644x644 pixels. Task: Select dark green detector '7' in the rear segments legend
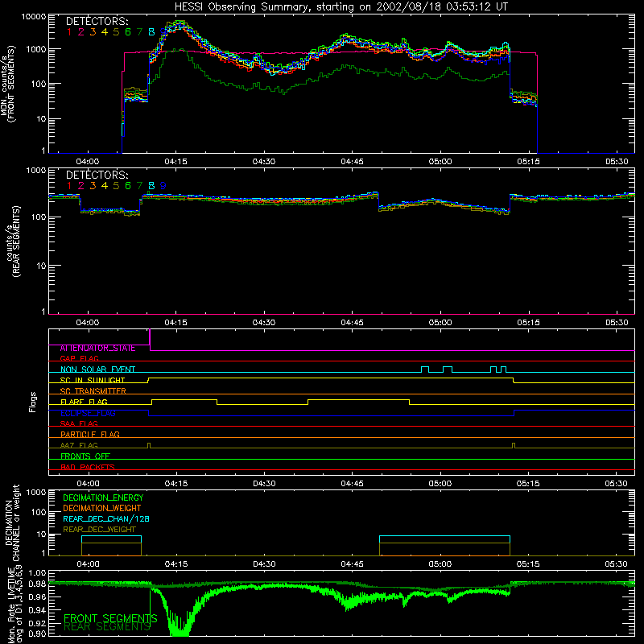(x=139, y=186)
